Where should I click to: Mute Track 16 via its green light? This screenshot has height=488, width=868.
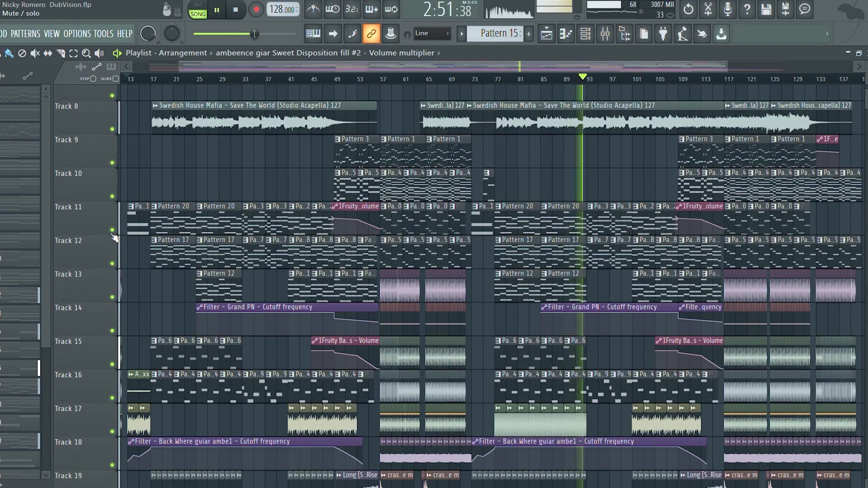(112, 398)
